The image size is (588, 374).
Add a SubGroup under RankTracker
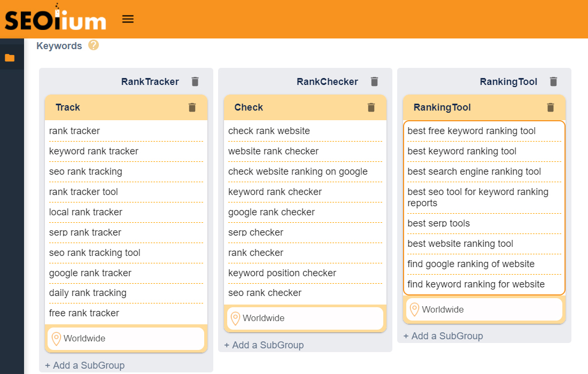pyautogui.click(x=85, y=365)
